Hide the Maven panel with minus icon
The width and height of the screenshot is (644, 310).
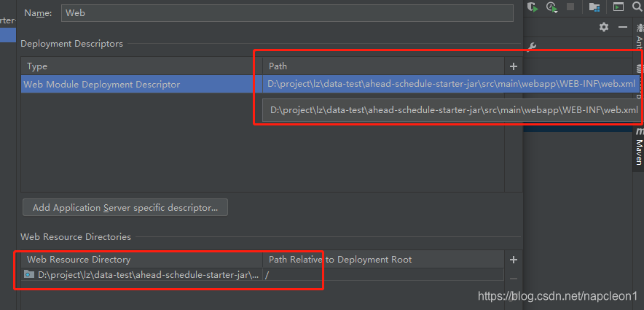click(x=623, y=27)
